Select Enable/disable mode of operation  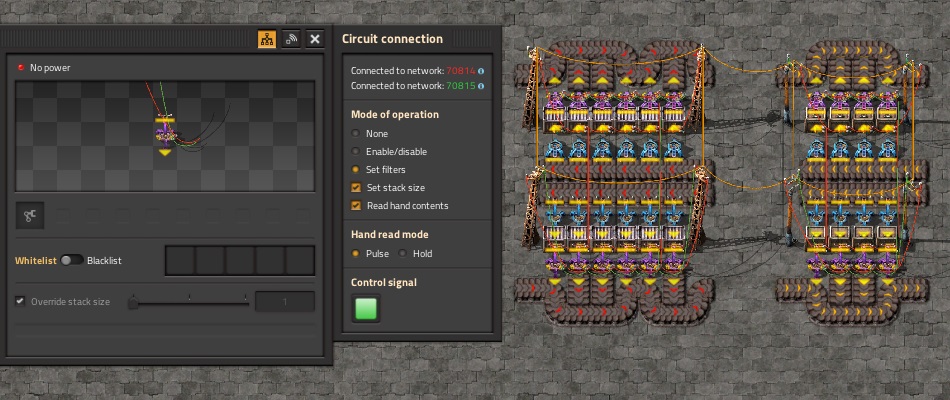[355, 152]
